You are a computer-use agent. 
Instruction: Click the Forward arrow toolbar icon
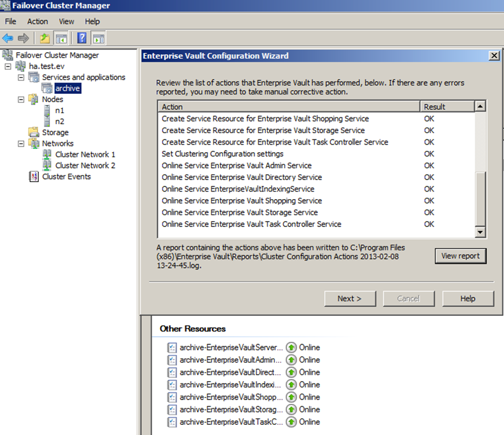coord(23,38)
